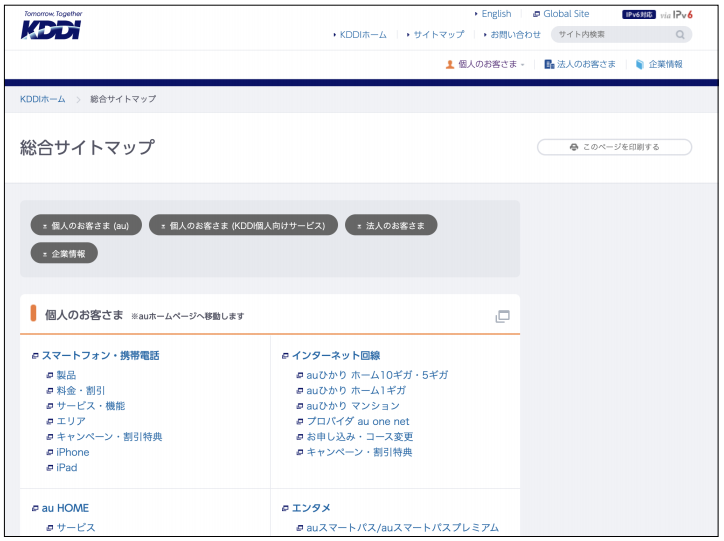Jump to 企業情報 section button
Viewport: 724px width, 541px height.
pyautogui.click(x=64, y=253)
